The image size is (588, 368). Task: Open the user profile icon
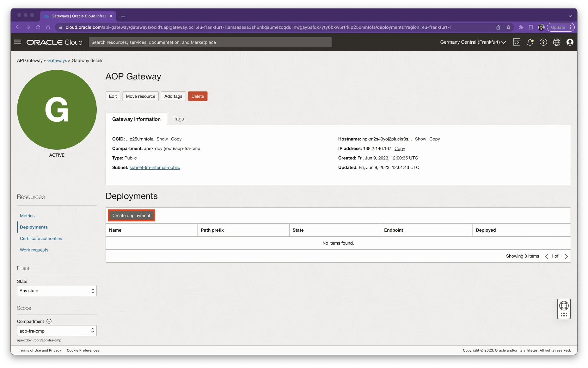click(x=570, y=42)
